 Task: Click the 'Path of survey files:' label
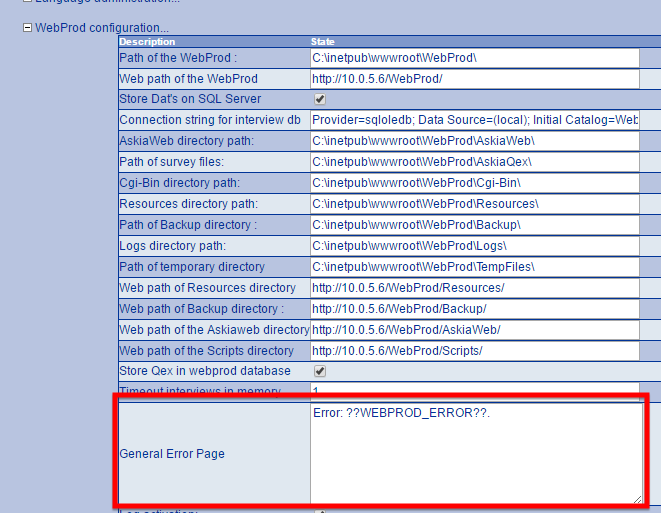tap(172, 162)
